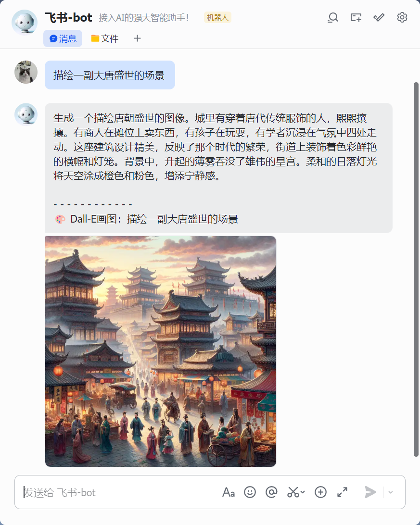Click the send message arrow button
Viewport: 420px width, 525px height.
370,492
